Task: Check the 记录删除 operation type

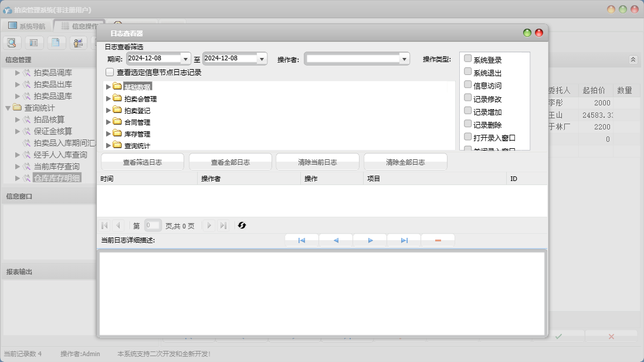Action: pos(467,124)
